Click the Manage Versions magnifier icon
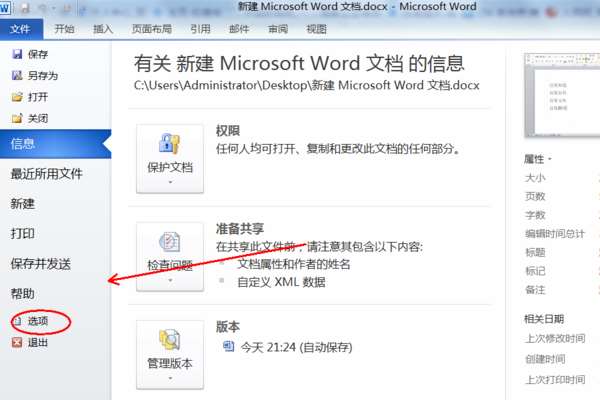Image resolution: width=600 pixels, height=400 pixels. (170, 340)
